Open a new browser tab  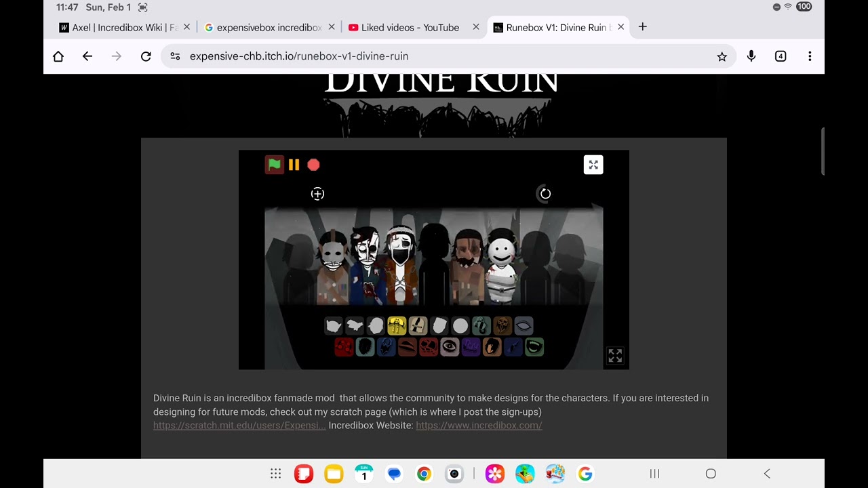coord(643,27)
